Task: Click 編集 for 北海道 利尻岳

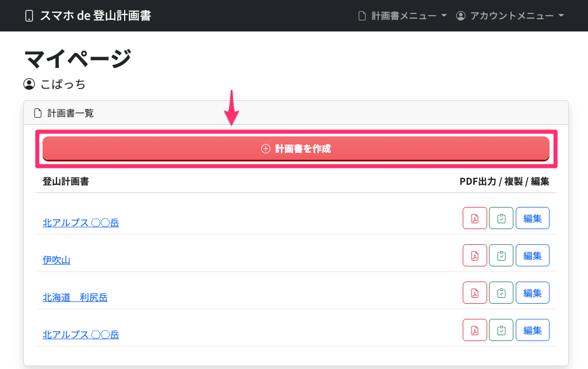Action: pyautogui.click(x=533, y=293)
